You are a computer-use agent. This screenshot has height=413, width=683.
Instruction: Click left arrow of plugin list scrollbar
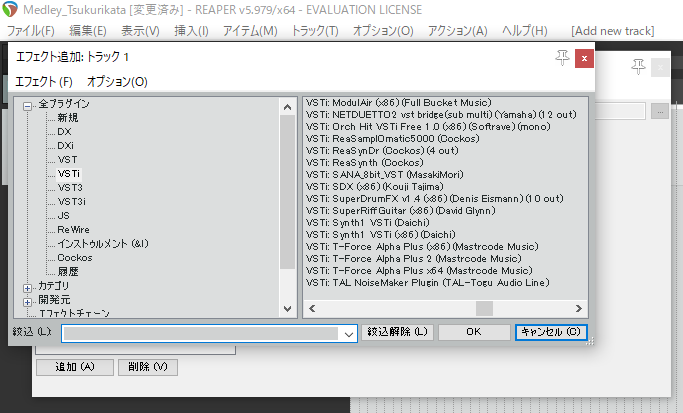(312, 308)
